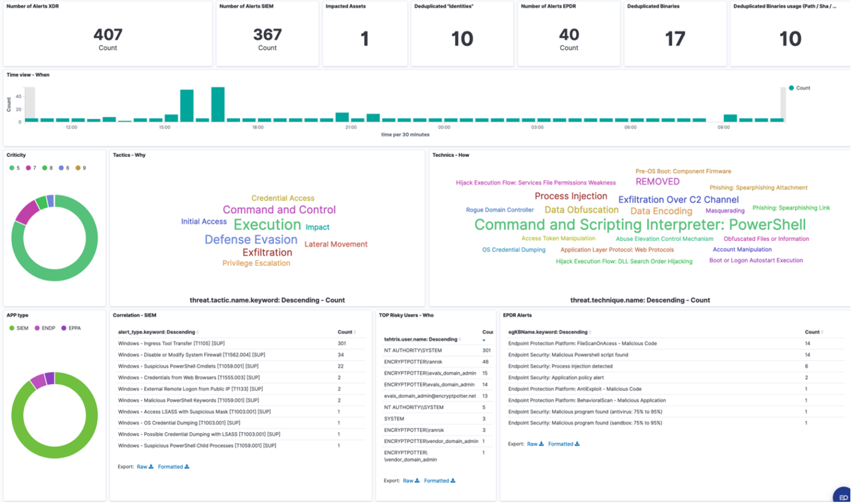Viewport: 853px width, 504px height.
Task: Select the Execution tactic in the tag cloud
Action: pos(267,225)
